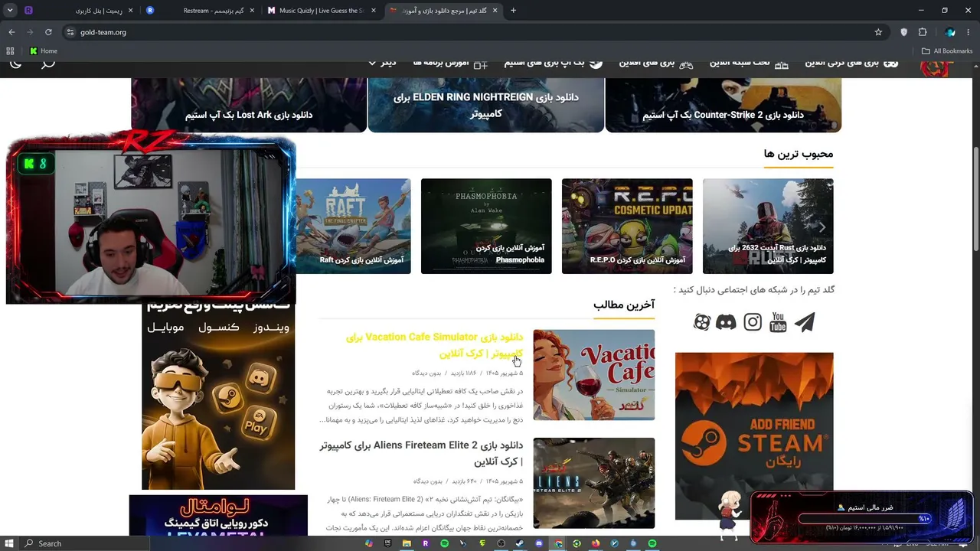This screenshot has width=980, height=551.
Task: Open the shield extension icon in Chrome toolbar
Action: click(x=904, y=32)
